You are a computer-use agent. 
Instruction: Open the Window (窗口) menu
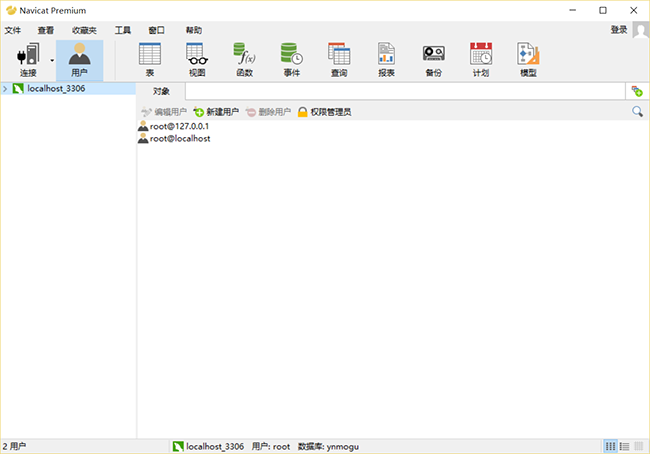[x=157, y=30]
